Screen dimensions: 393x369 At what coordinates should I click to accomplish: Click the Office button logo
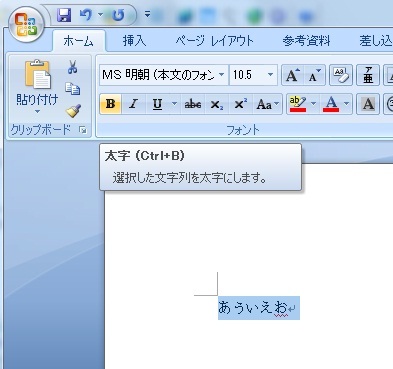[27, 24]
